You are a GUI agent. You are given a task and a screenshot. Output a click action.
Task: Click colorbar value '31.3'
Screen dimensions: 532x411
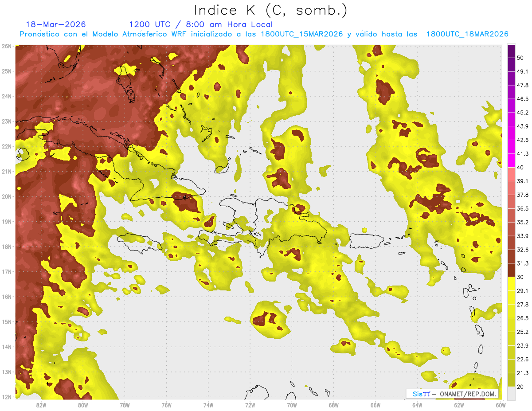(x=523, y=263)
